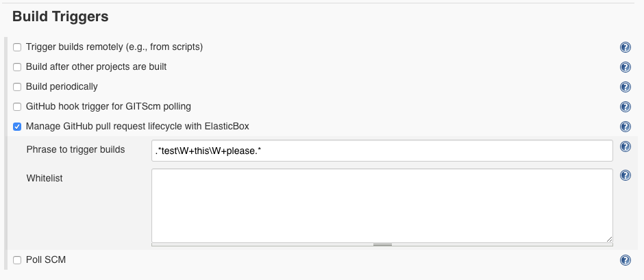
Task: Focus the Whitelist text area
Action: coord(382,205)
